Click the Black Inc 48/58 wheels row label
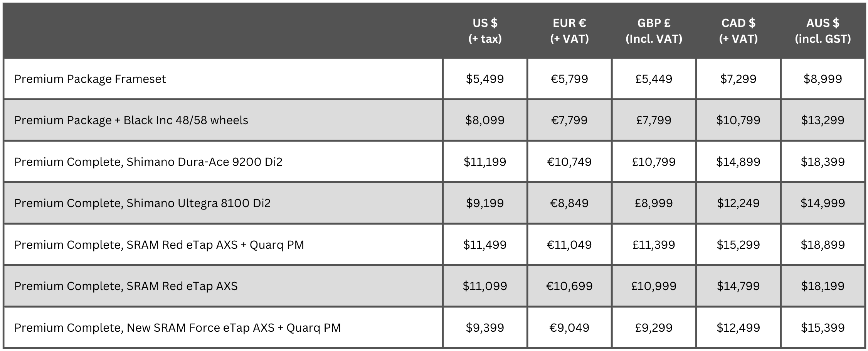 click(x=131, y=120)
